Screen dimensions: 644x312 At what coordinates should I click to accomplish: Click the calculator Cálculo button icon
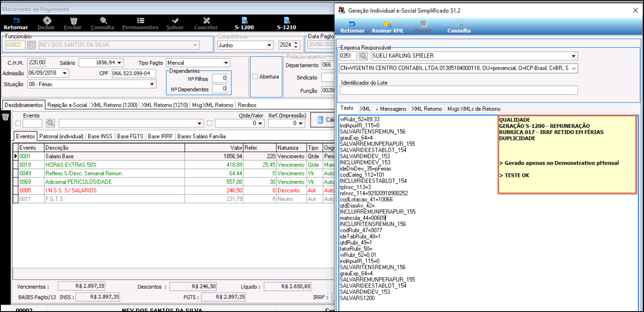coord(320,120)
